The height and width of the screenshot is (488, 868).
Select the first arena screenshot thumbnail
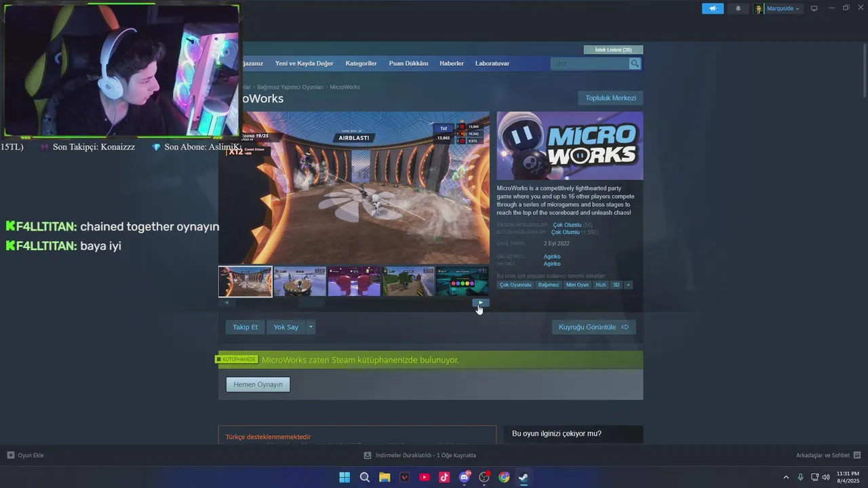click(x=245, y=281)
